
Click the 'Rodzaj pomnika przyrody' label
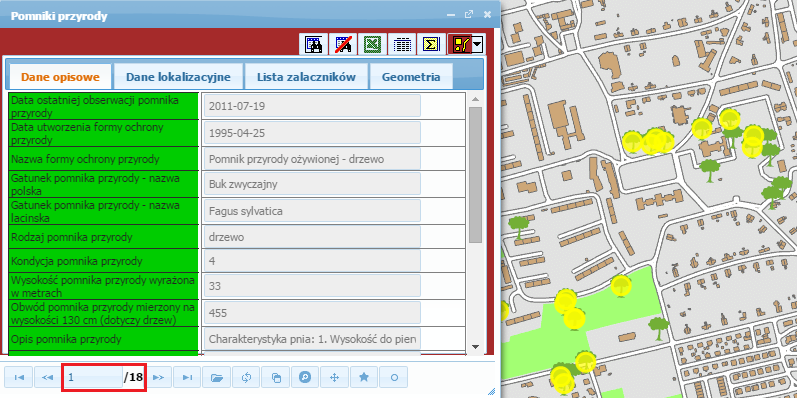pyautogui.click(x=72, y=237)
